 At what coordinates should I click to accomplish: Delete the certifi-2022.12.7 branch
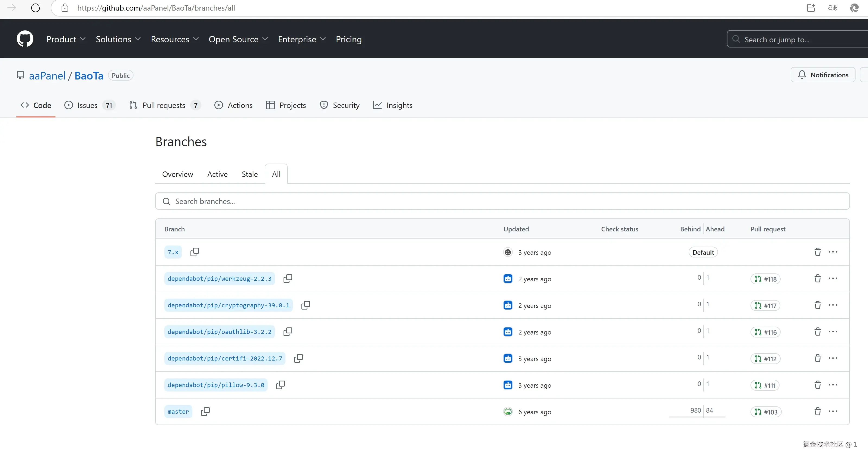(818, 358)
